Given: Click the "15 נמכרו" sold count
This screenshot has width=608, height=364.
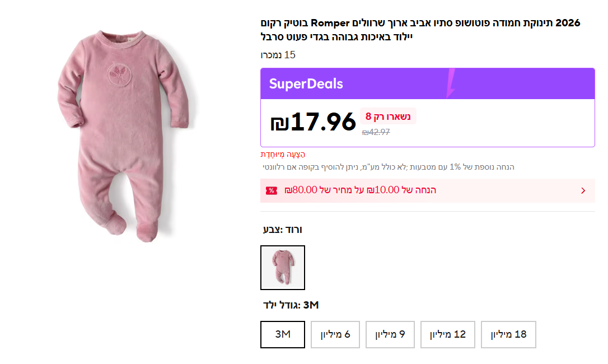Looking at the screenshot, I should click(278, 55).
